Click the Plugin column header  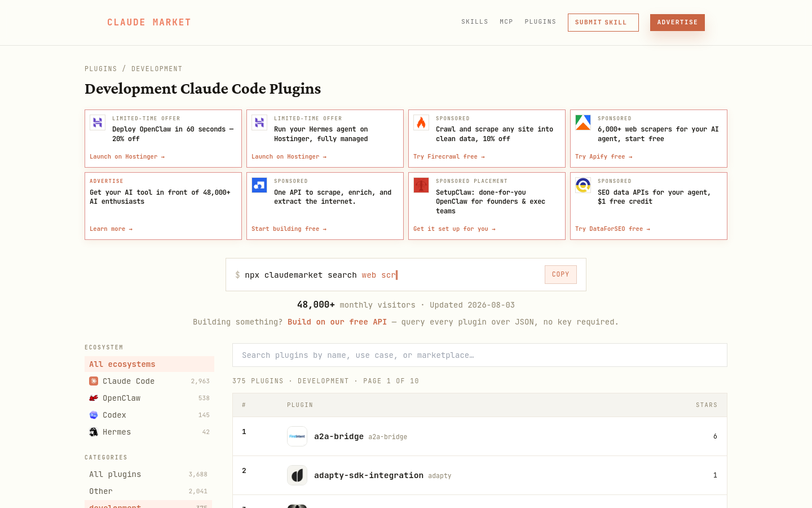pyautogui.click(x=300, y=405)
